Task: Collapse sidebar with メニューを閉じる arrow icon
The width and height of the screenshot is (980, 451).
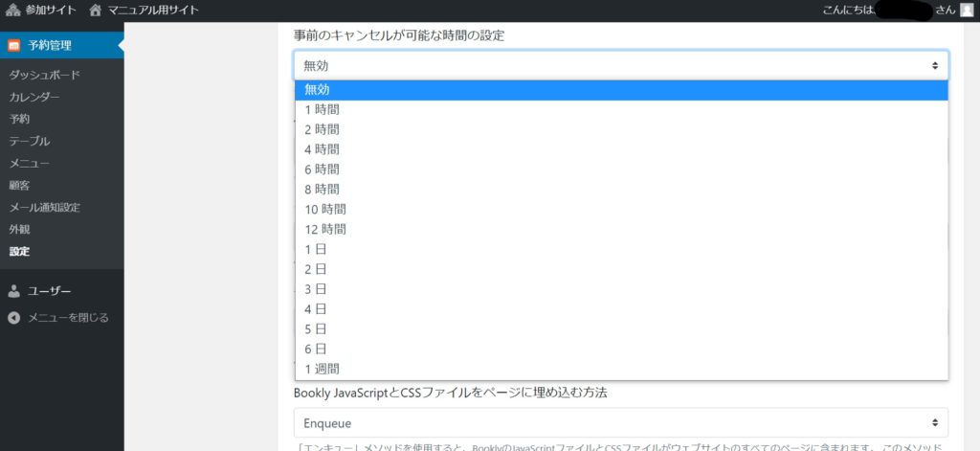Action: pos(14,317)
